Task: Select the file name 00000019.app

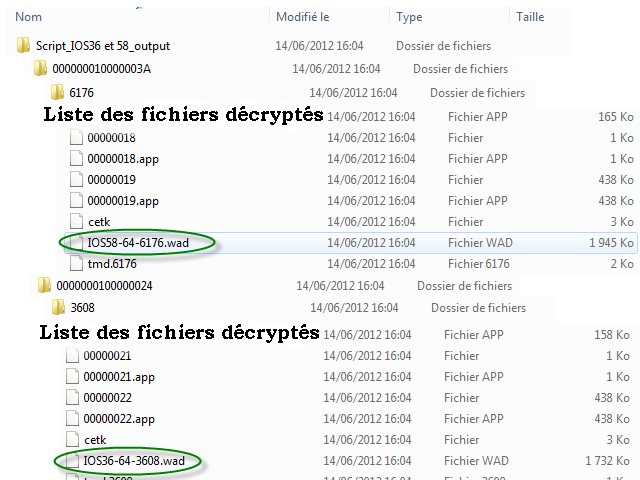Action: click(123, 201)
